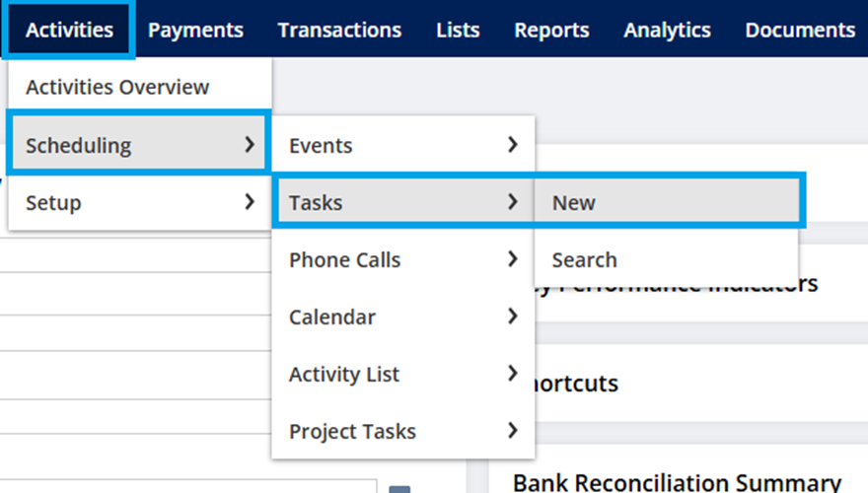The image size is (868, 493).
Task: Expand the Events submenu
Action: click(x=402, y=145)
